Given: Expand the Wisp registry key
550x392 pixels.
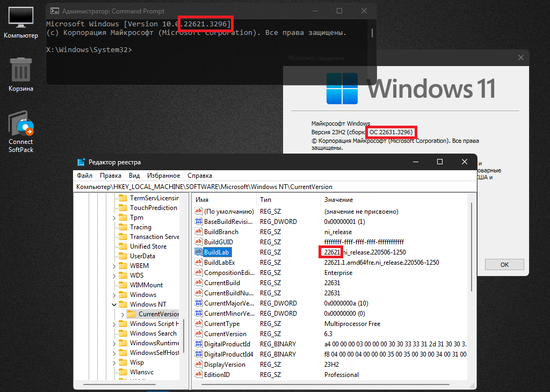Looking at the screenshot, I should coord(114,362).
